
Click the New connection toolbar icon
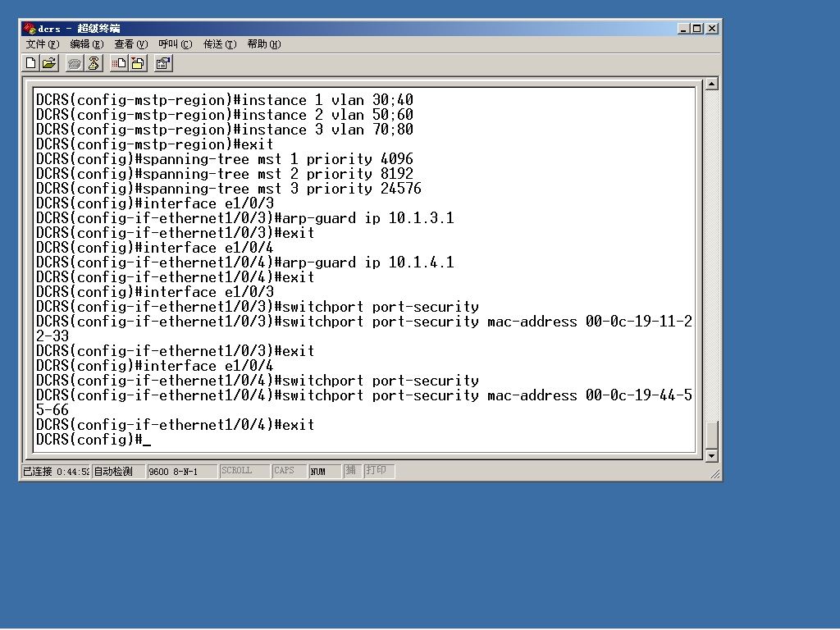[31, 63]
